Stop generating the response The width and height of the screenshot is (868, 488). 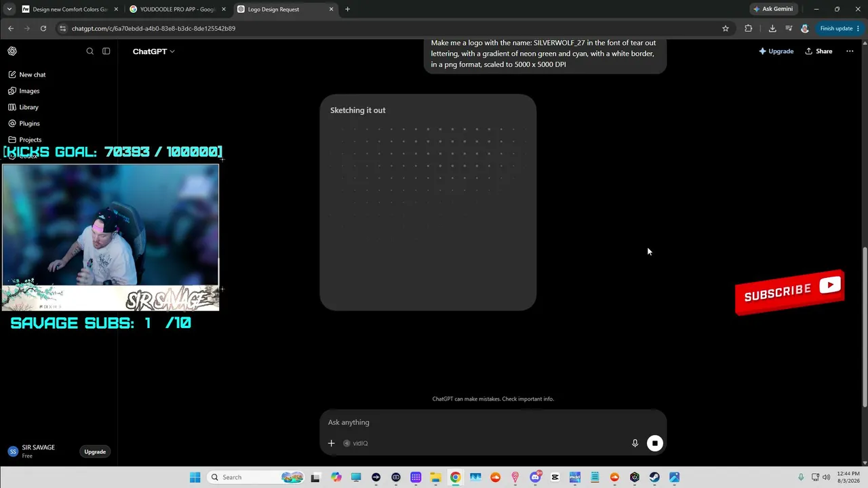654,443
